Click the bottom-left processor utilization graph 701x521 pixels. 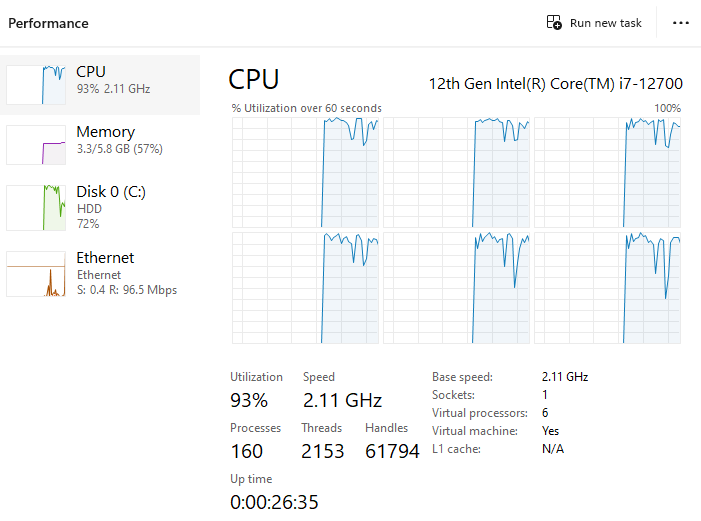(305, 288)
